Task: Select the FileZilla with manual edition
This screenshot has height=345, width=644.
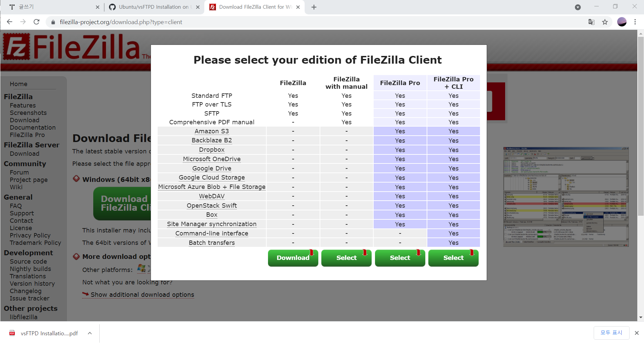Action: [x=346, y=258]
